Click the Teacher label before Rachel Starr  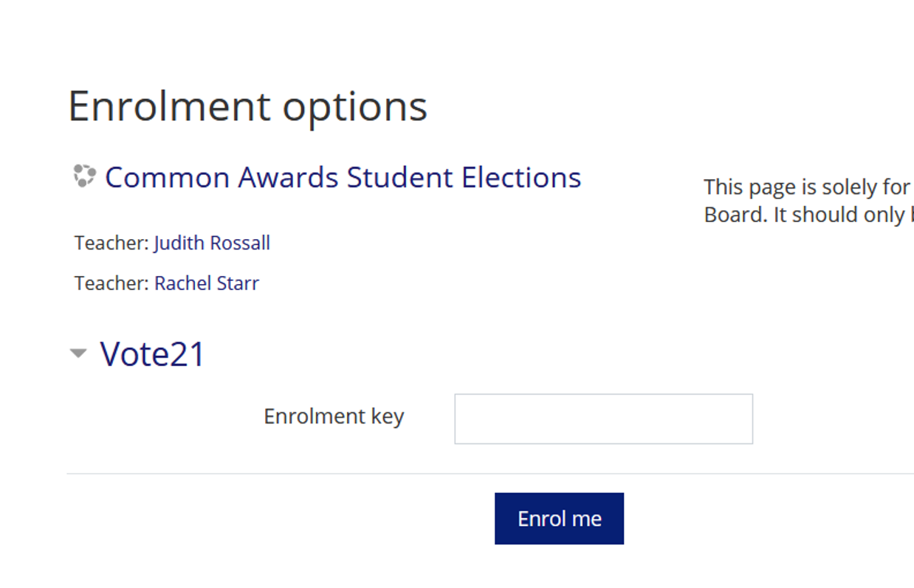point(111,283)
